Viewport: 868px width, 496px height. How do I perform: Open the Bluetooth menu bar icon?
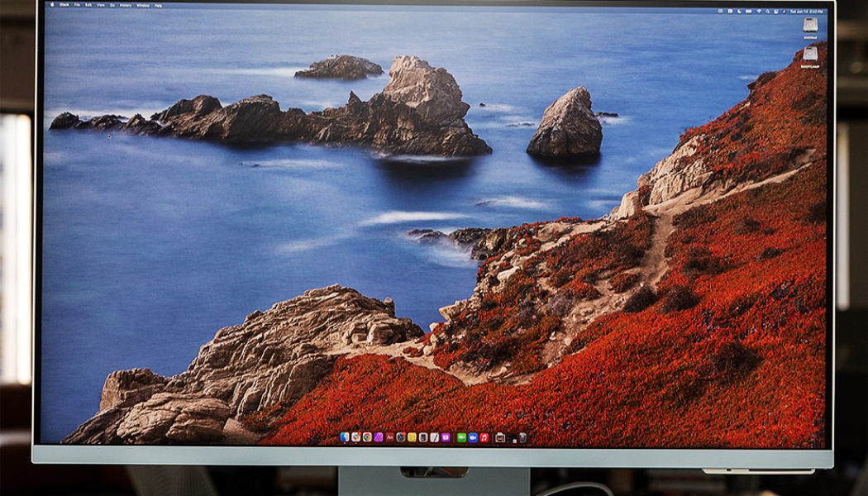(x=730, y=10)
